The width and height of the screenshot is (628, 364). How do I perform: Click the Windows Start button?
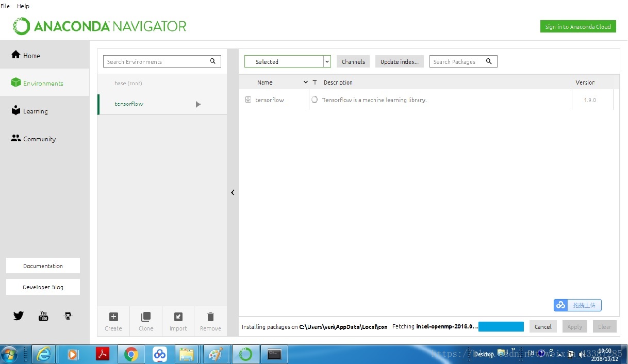pos(10,354)
